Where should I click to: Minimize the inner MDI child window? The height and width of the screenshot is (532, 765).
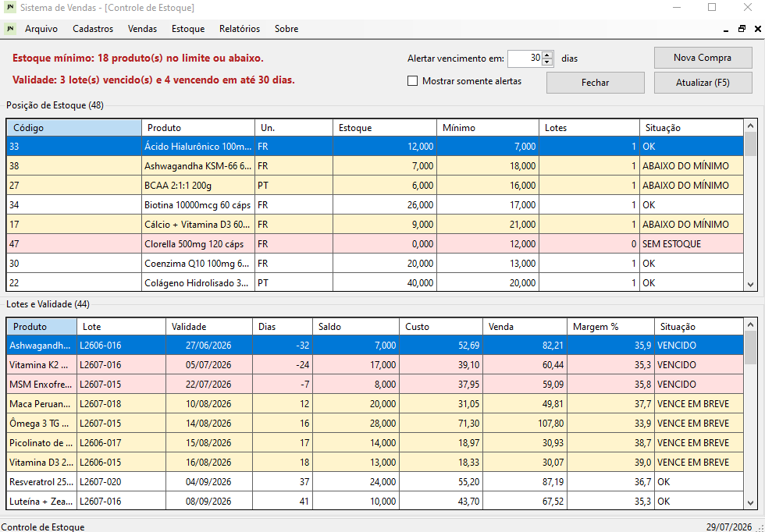[726, 29]
